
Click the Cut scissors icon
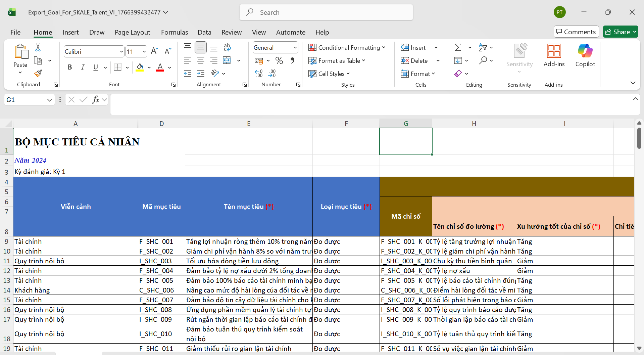[x=38, y=48]
